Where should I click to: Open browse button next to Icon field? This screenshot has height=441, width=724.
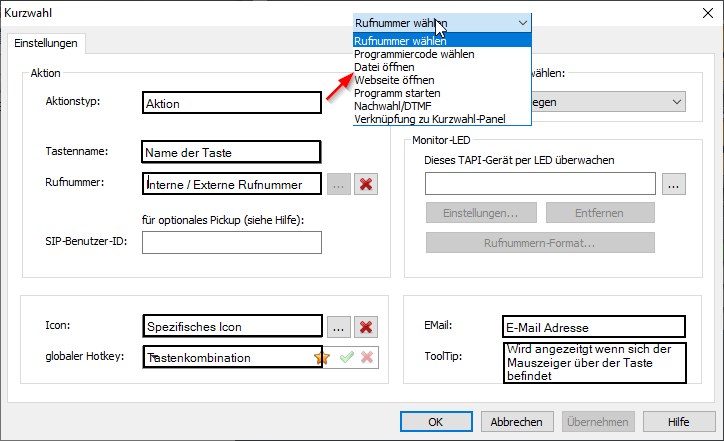339,327
